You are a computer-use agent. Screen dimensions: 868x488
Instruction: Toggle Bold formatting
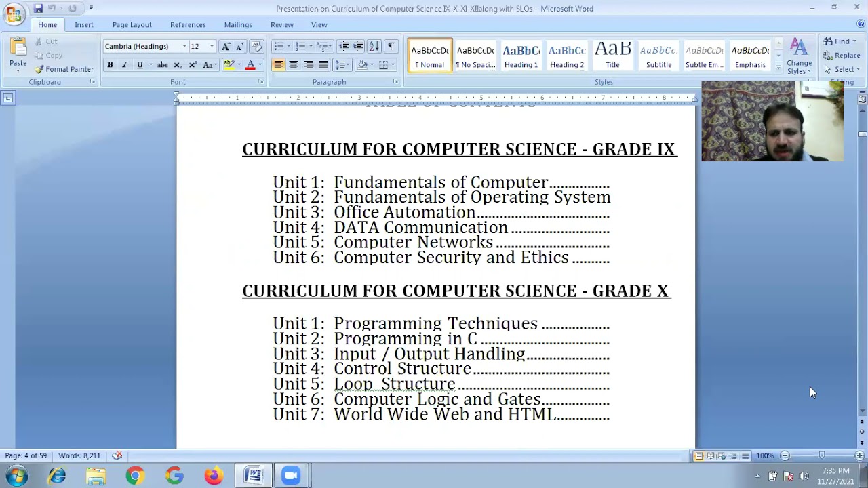pos(110,65)
